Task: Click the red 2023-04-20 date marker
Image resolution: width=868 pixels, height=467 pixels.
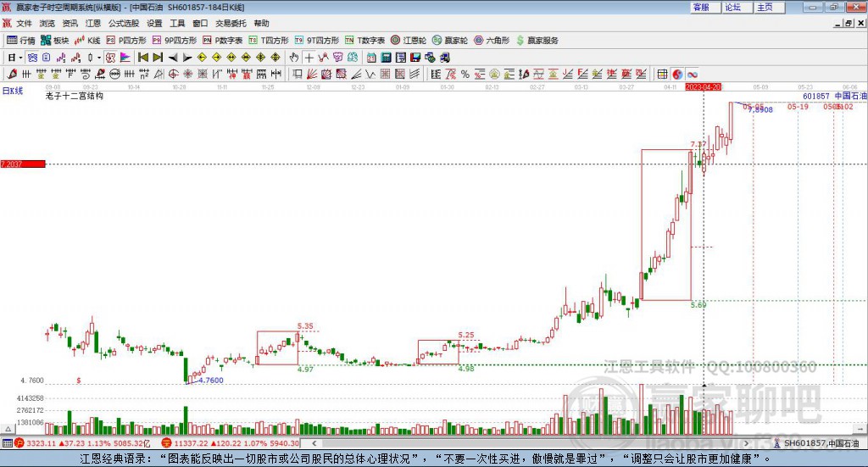Action: pyautogui.click(x=704, y=87)
